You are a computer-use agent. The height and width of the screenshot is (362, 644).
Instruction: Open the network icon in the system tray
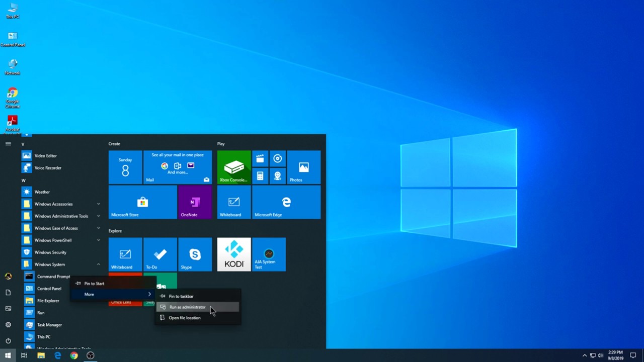point(593,355)
